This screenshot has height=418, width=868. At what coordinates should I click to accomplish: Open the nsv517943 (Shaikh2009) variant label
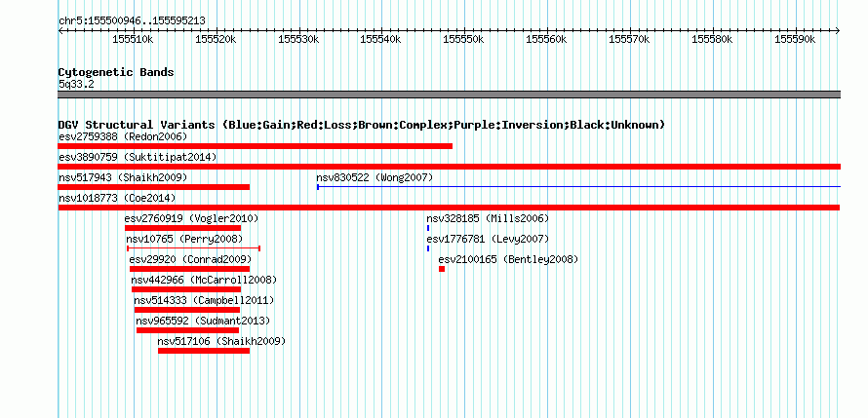tap(123, 177)
